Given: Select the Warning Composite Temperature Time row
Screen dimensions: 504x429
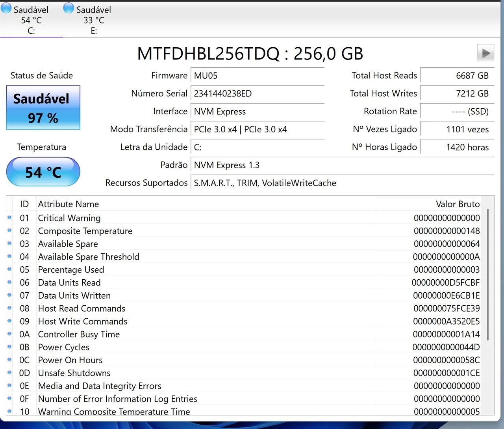Looking at the screenshot, I should coord(244,410).
